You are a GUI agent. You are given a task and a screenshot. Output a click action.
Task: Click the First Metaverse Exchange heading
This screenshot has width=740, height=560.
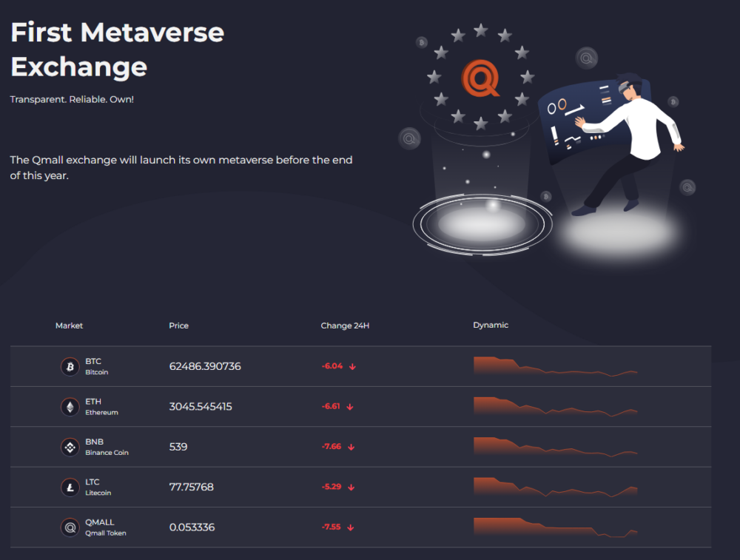click(117, 49)
